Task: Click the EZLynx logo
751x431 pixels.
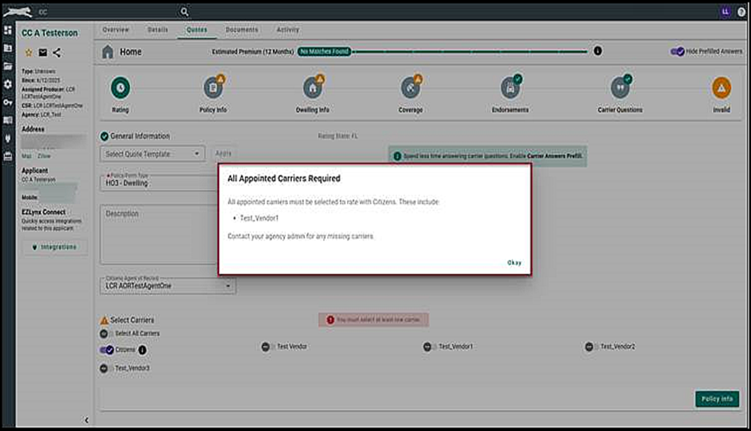Action: [x=17, y=11]
